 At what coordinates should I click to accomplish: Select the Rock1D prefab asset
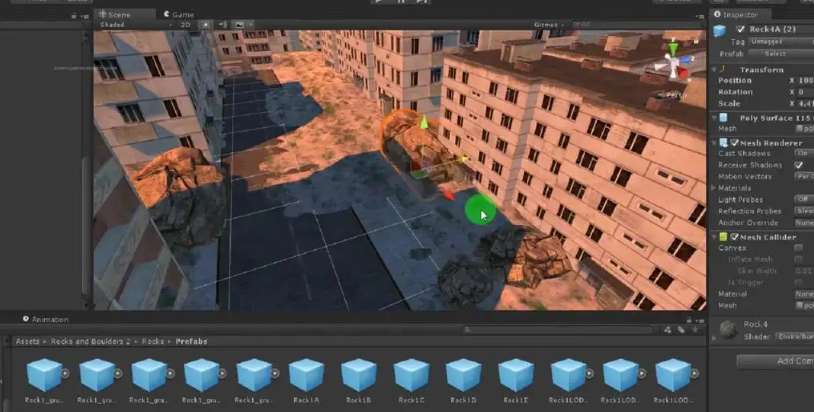click(462, 375)
